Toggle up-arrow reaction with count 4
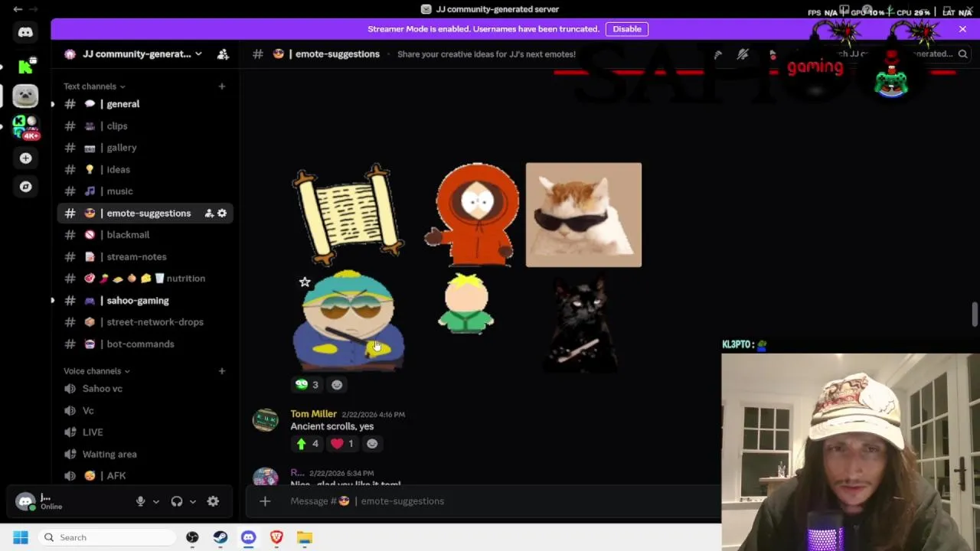The width and height of the screenshot is (980, 551). (x=307, y=444)
